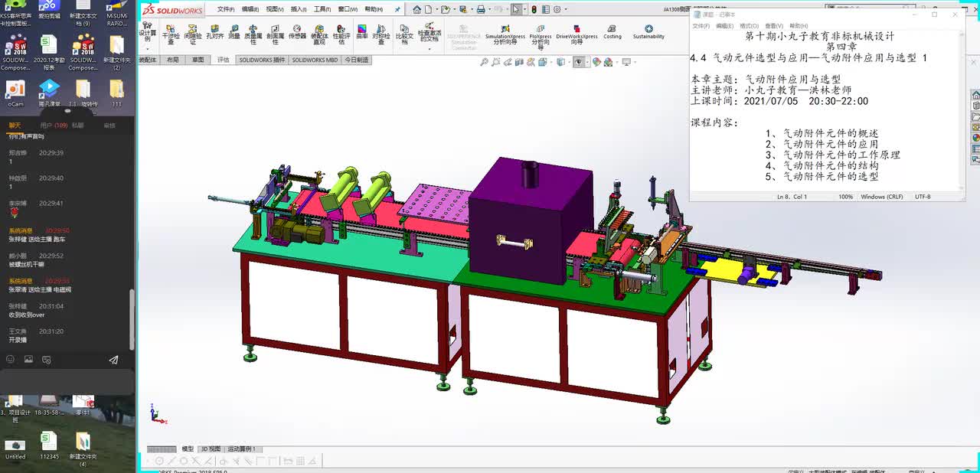Viewport: 980px width, 473px height.
Task: Switch to the 布局 layout ribbon tab
Action: (x=173, y=60)
